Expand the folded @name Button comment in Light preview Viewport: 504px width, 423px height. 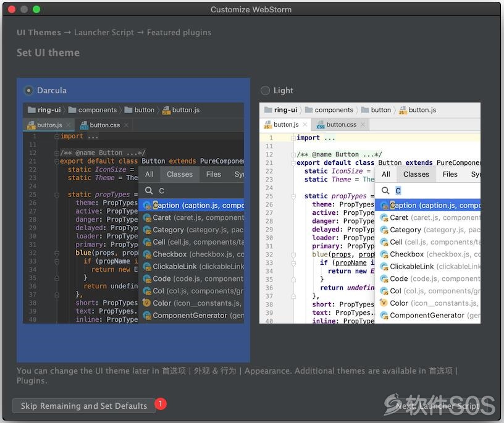[293, 154]
